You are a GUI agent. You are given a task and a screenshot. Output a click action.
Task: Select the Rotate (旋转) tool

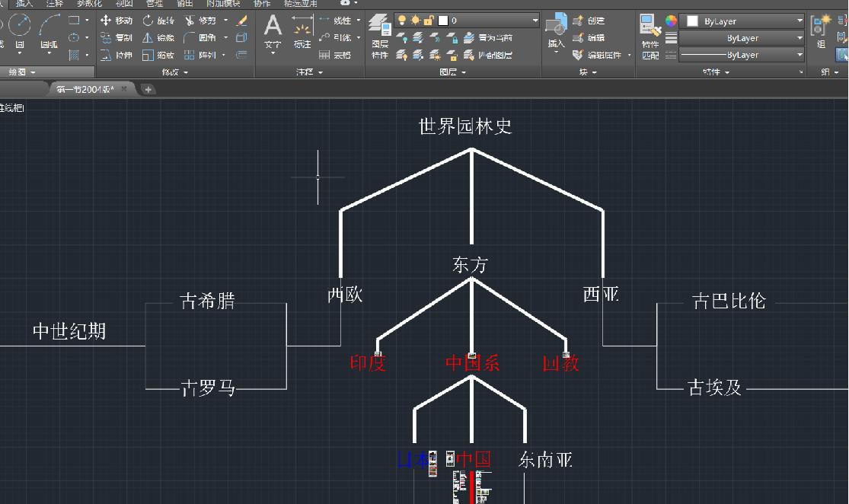pos(158,21)
